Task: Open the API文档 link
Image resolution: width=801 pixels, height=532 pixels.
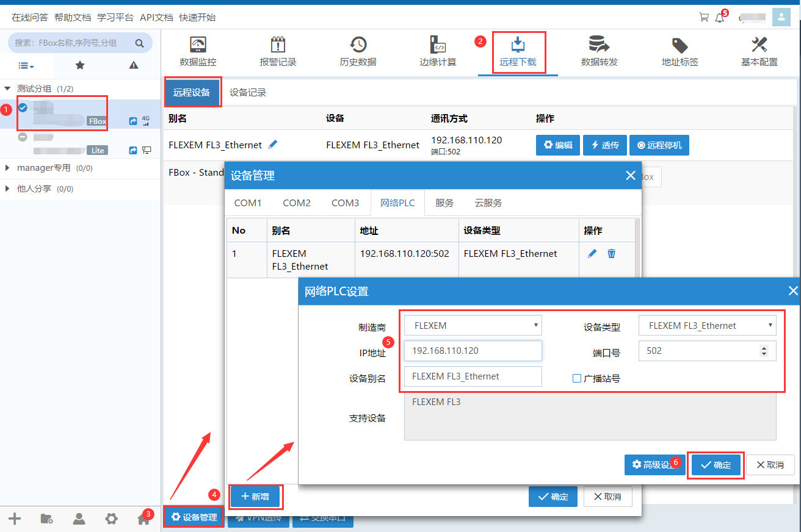Action: coord(156,17)
